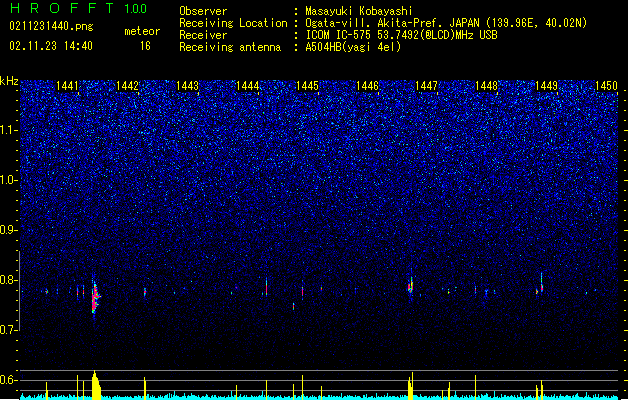Click the meteor count value 16

pyautogui.click(x=145, y=46)
